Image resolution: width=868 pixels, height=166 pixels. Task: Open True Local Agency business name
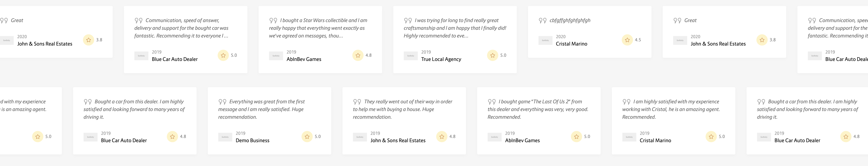coord(441,59)
